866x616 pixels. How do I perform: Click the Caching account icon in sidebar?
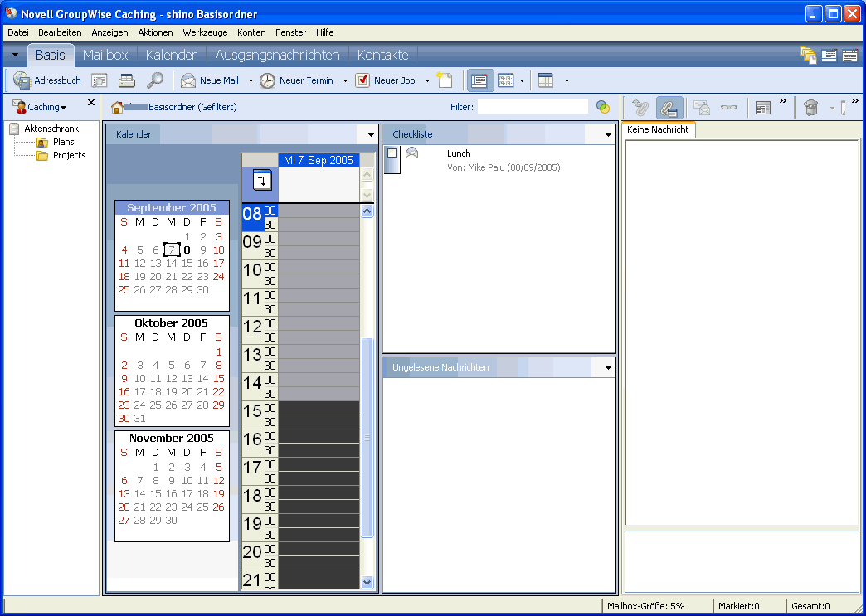pyautogui.click(x=21, y=106)
